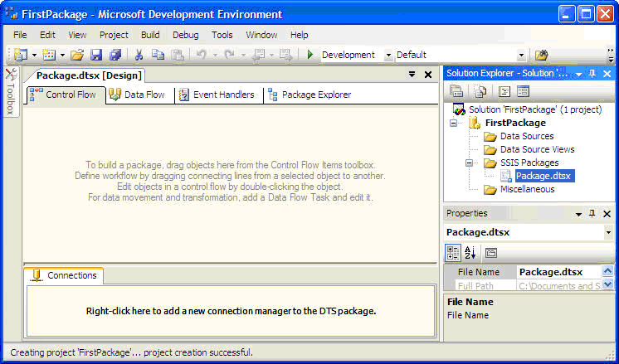Click the Paste clipboard icon

178,55
